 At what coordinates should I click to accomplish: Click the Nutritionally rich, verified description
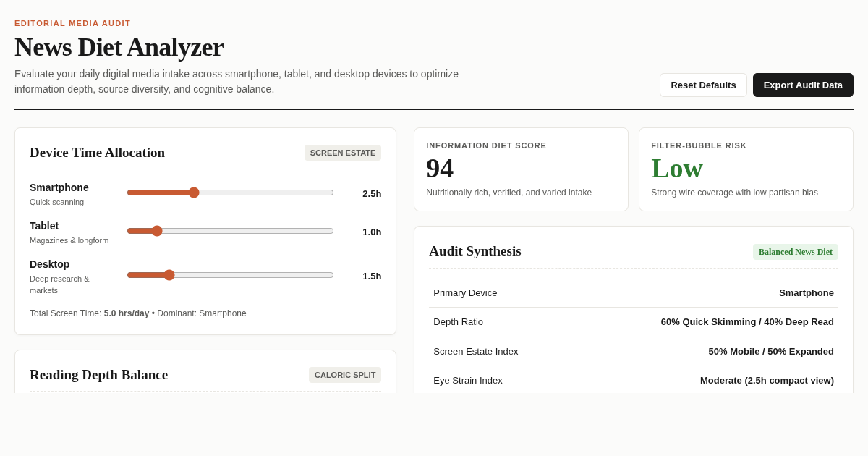point(509,193)
